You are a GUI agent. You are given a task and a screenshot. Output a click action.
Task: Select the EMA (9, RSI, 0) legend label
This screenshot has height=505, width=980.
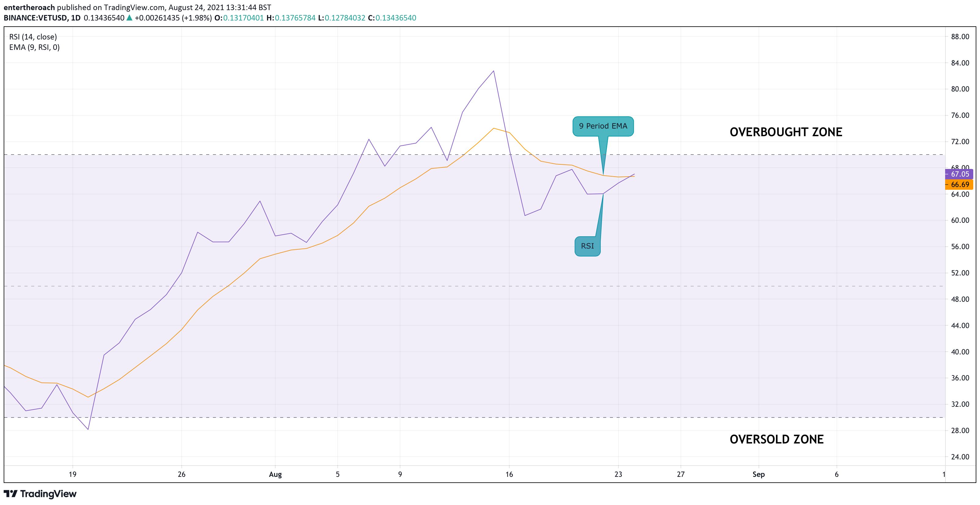[35, 47]
